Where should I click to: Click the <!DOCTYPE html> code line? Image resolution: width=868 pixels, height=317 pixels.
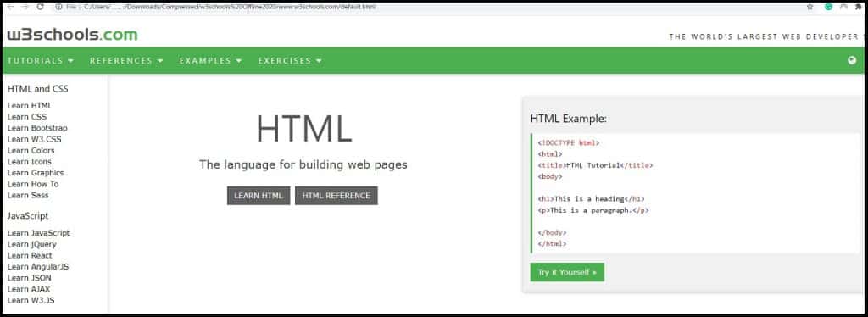pyautogui.click(x=569, y=142)
